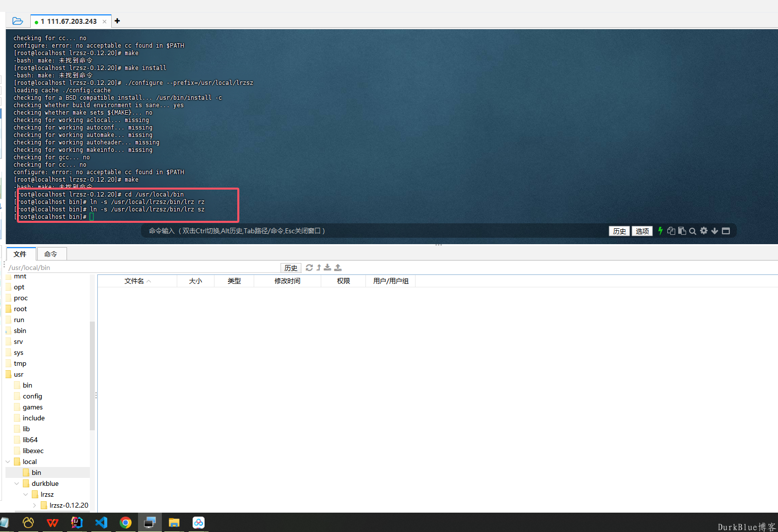This screenshot has height=532, width=778.
Task: Click the active FinalShell taskbar icon
Action: tap(150, 523)
